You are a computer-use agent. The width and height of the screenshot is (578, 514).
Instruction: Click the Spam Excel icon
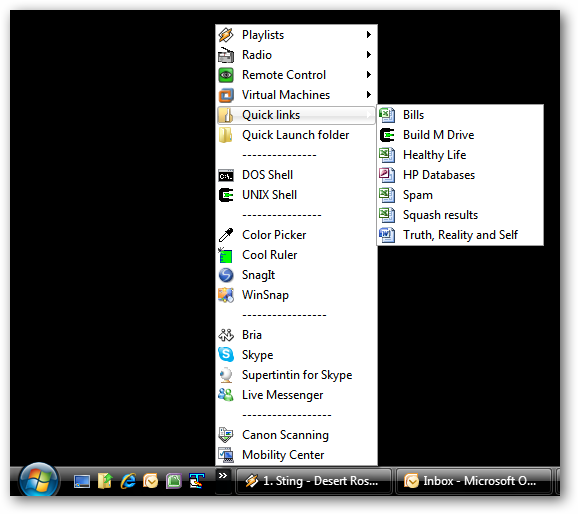(x=387, y=195)
